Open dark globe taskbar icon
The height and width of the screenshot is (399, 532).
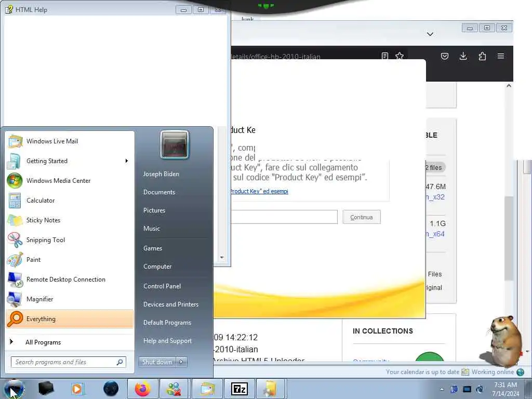coord(111,389)
